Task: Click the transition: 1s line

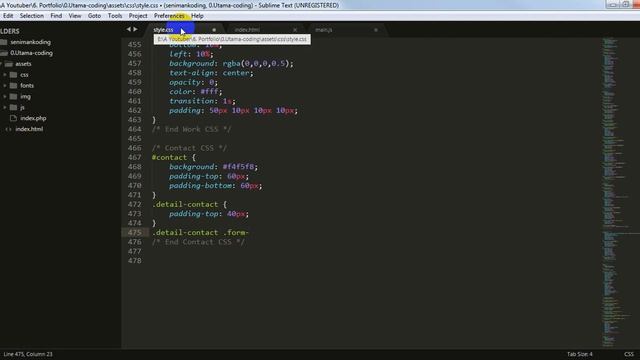Action: coord(202,101)
